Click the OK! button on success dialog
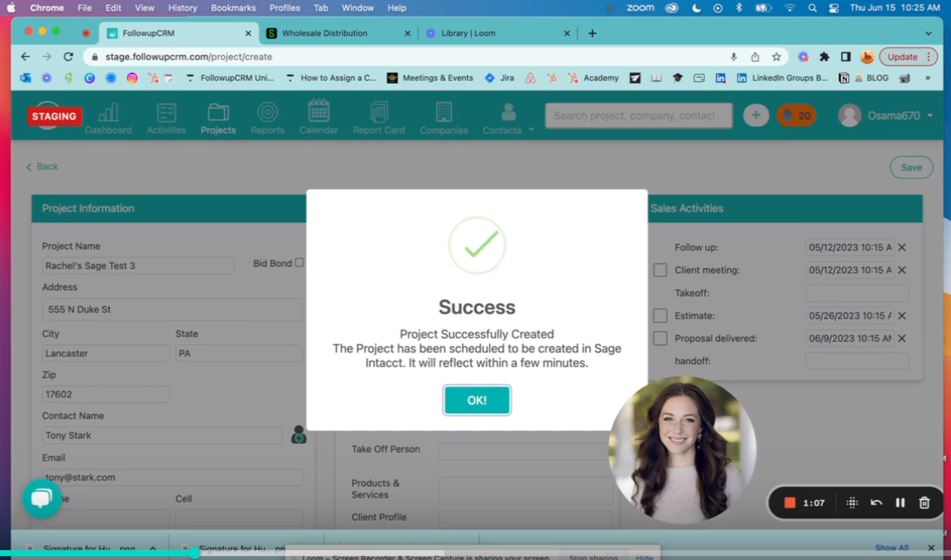 (x=476, y=400)
